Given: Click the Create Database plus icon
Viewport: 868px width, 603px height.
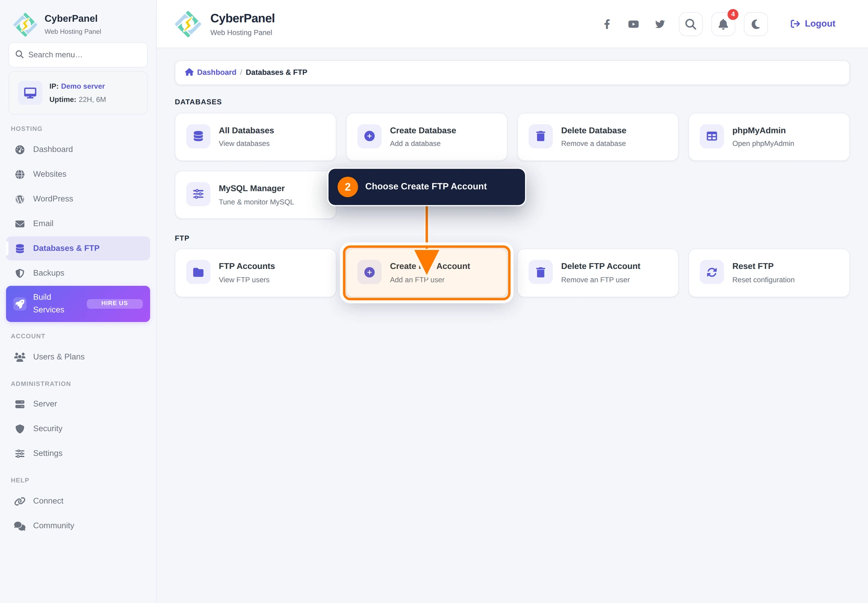Looking at the screenshot, I should [369, 137].
